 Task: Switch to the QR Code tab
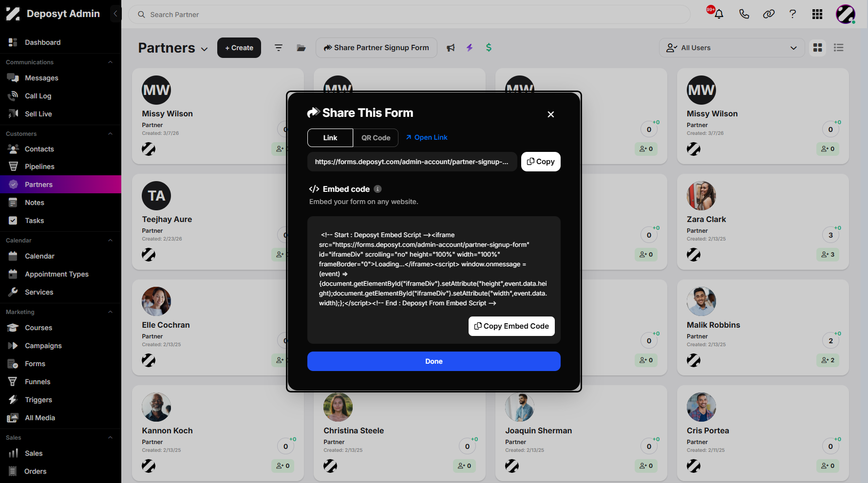pos(376,138)
